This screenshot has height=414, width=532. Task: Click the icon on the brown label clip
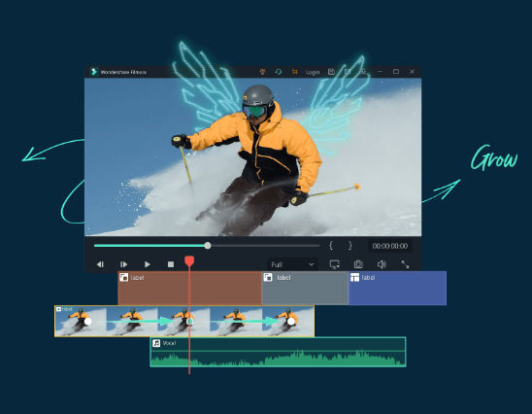coord(124,278)
